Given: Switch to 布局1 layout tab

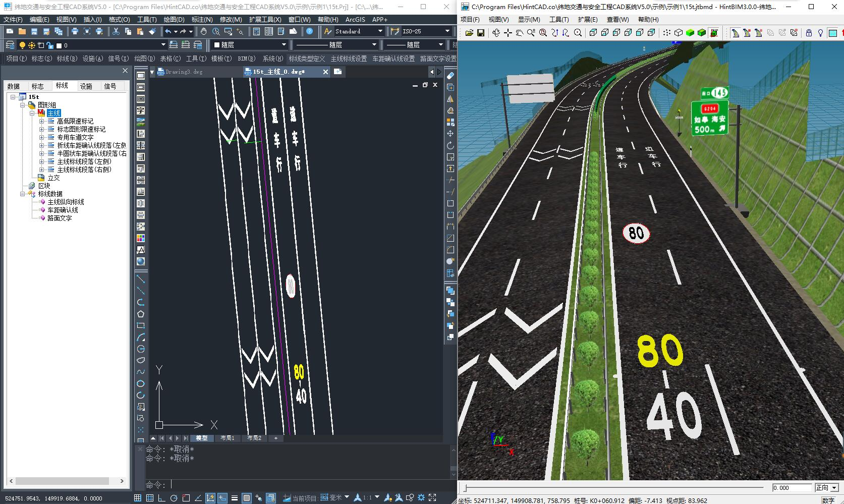Looking at the screenshot, I should [228, 438].
